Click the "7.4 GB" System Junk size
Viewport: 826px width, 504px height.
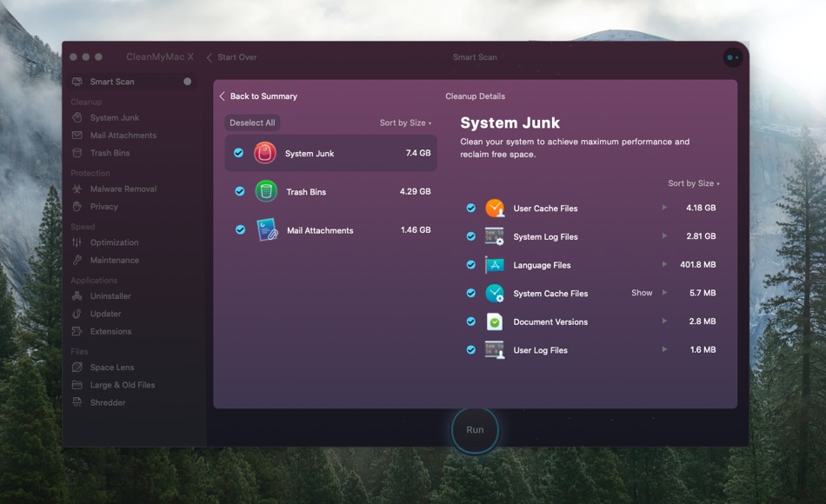[x=418, y=153]
